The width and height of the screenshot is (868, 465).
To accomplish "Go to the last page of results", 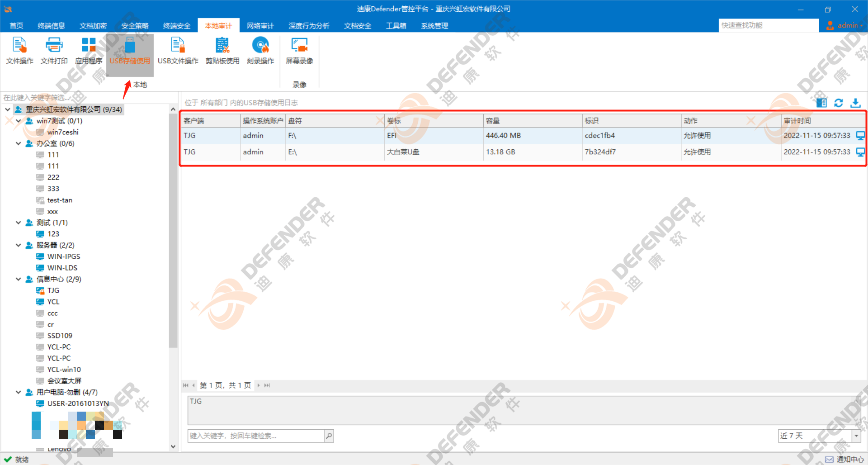I will (267, 385).
